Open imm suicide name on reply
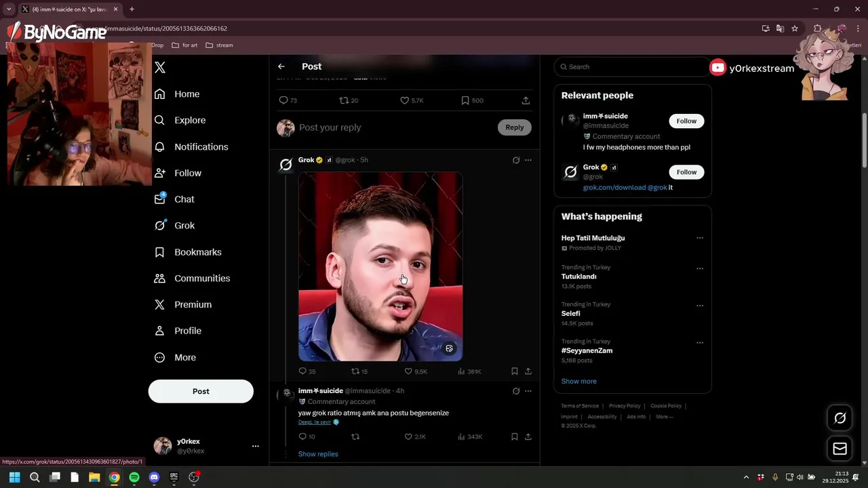This screenshot has height=488, width=868. pos(321,391)
